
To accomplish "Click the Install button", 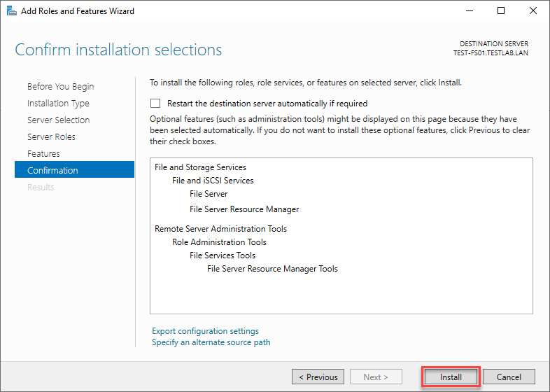I will [451, 377].
